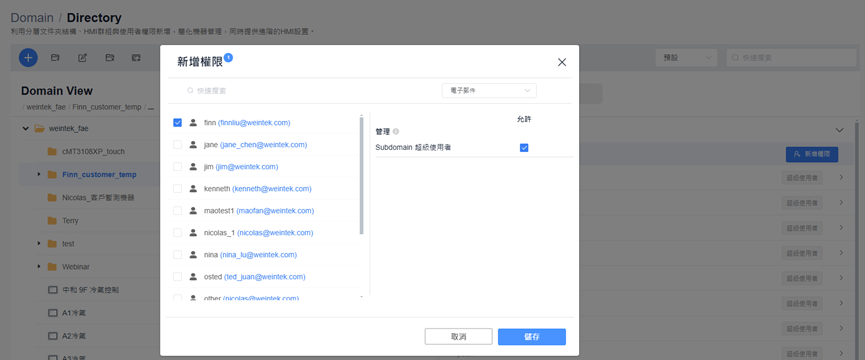Click the HMI device icon of A1冷氣

point(52,313)
